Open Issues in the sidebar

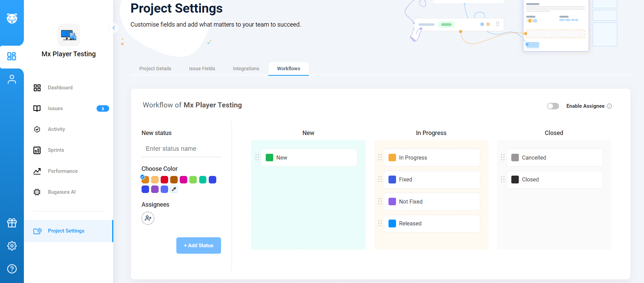(55, 108)
